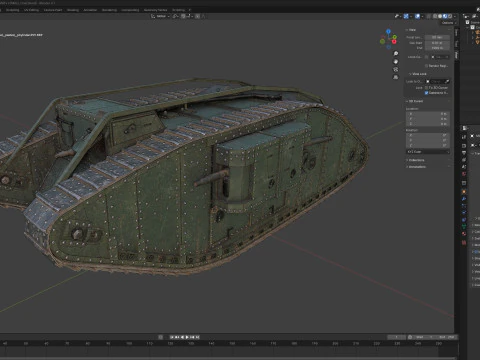The image size is (480, 360).
Task: Click the red X axis on navigation gizmo
Action: [x=394, y=42]
